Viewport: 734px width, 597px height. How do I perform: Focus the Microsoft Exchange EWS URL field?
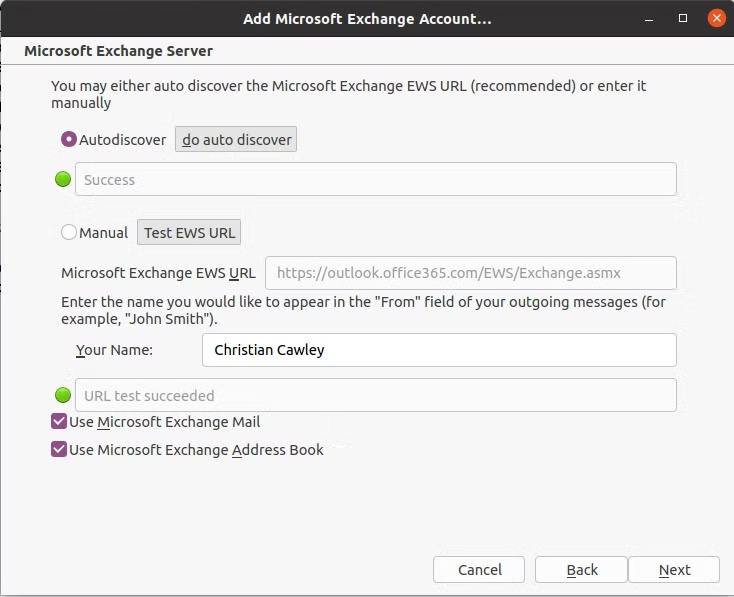tap(470, 273)
